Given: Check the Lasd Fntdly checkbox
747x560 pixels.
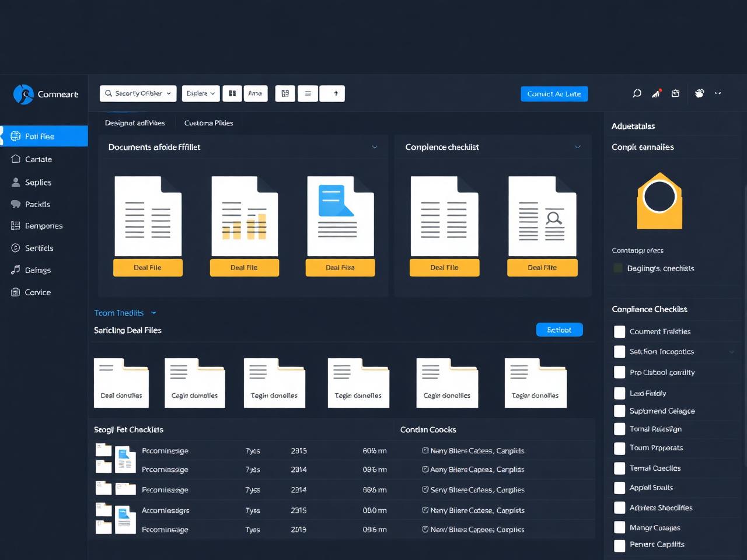Looking at the screenshot, I should 620,393.
